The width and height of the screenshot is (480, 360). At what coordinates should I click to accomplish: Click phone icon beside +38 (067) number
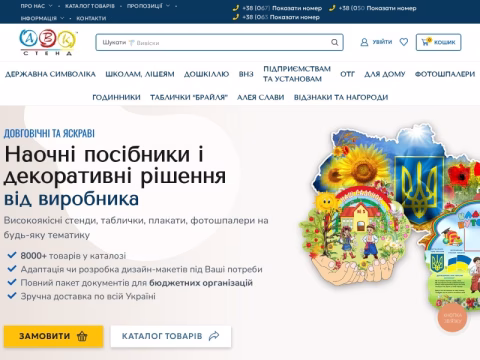(236, 8)
